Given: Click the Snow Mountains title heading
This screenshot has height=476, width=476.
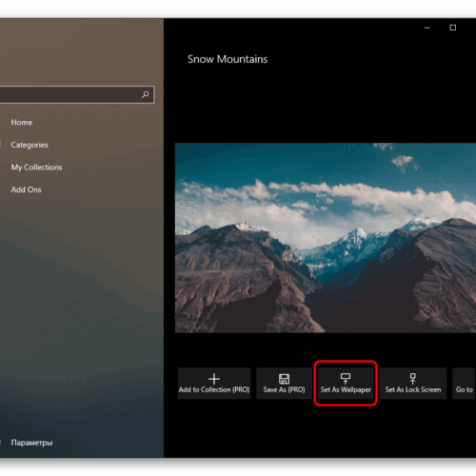Looking at the screenshot, I should pos(228,59).
